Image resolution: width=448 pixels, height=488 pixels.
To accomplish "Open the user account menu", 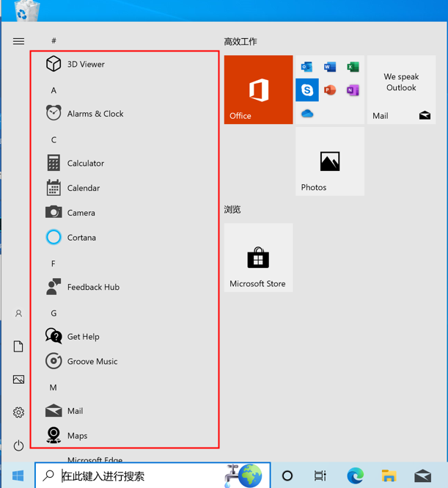I will [18, 313].
